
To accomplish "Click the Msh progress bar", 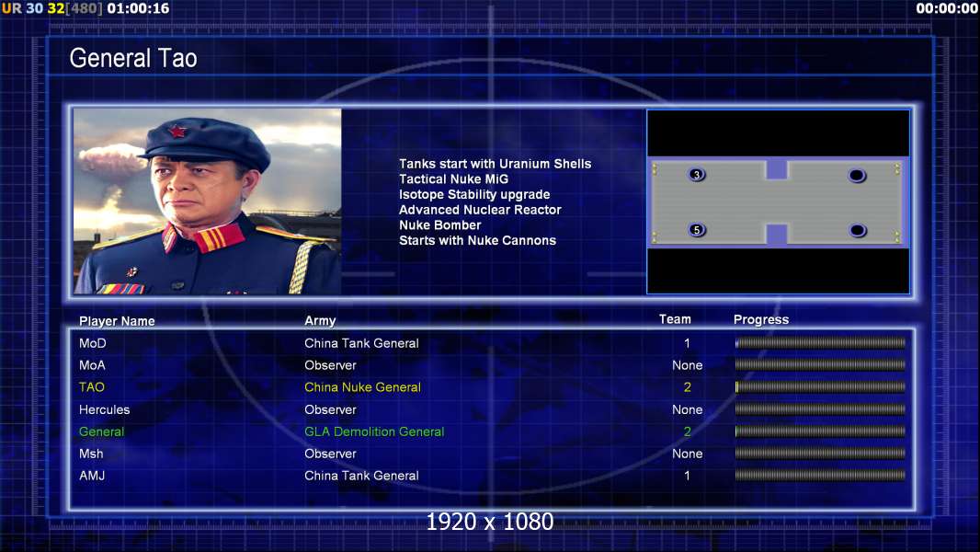I will (x=820, y=454).
